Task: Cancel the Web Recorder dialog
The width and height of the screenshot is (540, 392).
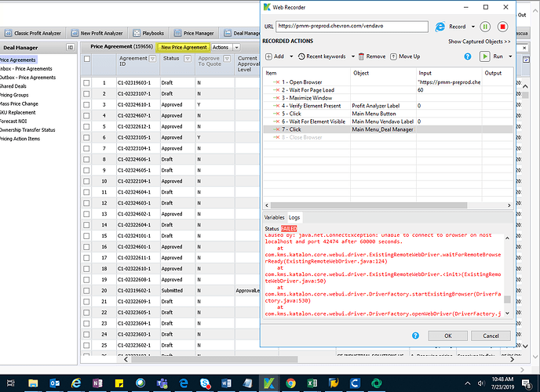Action: point(491,336)
